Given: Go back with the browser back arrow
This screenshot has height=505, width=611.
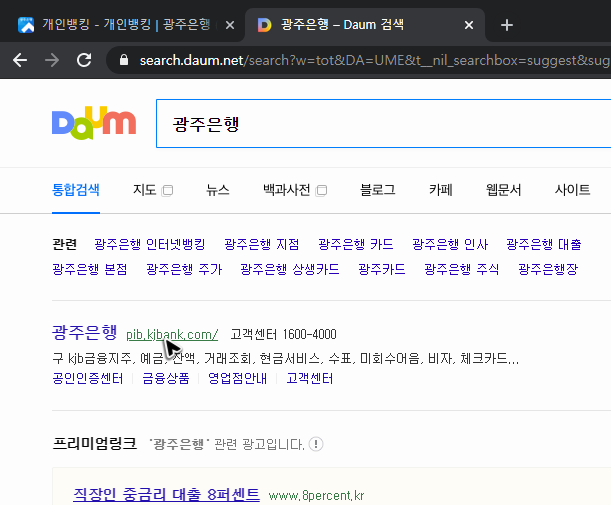Looking at the screenshot, I should pos(20,60).
